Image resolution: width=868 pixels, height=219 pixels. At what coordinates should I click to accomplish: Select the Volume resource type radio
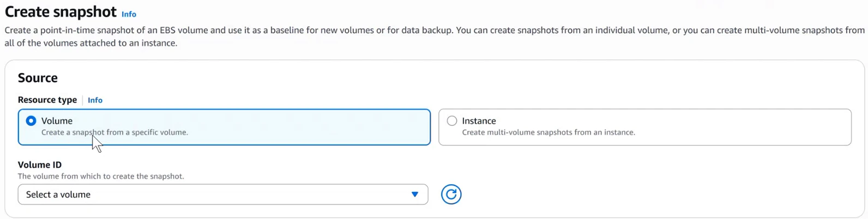pos(31,121)
